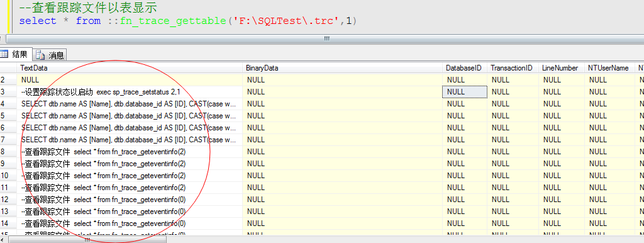
Task: Click the BinaryData NULL cell in row 5
Action: (343, 116)
